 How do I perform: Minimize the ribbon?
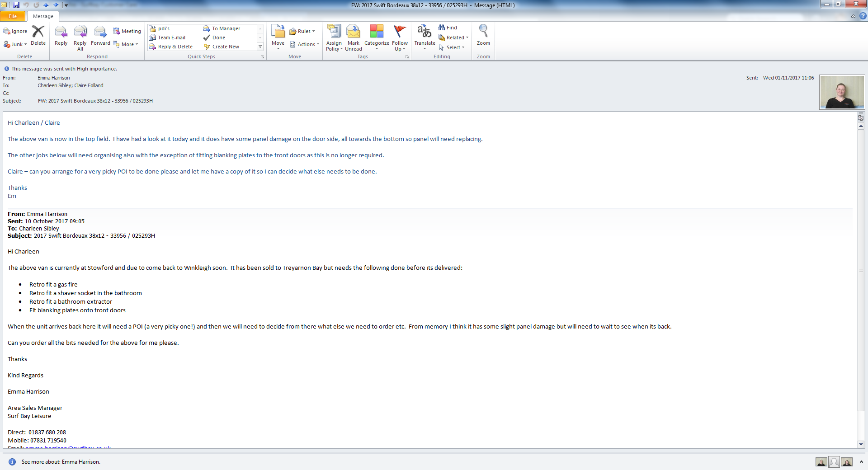click(x=853, y=16)
